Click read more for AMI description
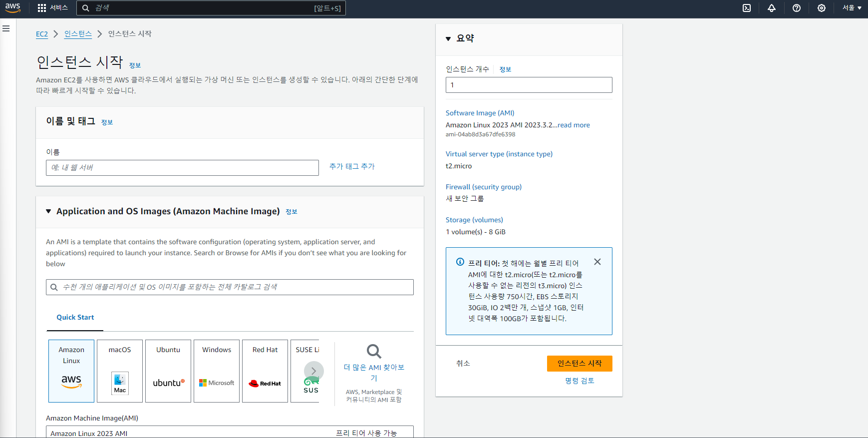Image resolution: width=868 pixels, height=438 pixels. (574, 125)
